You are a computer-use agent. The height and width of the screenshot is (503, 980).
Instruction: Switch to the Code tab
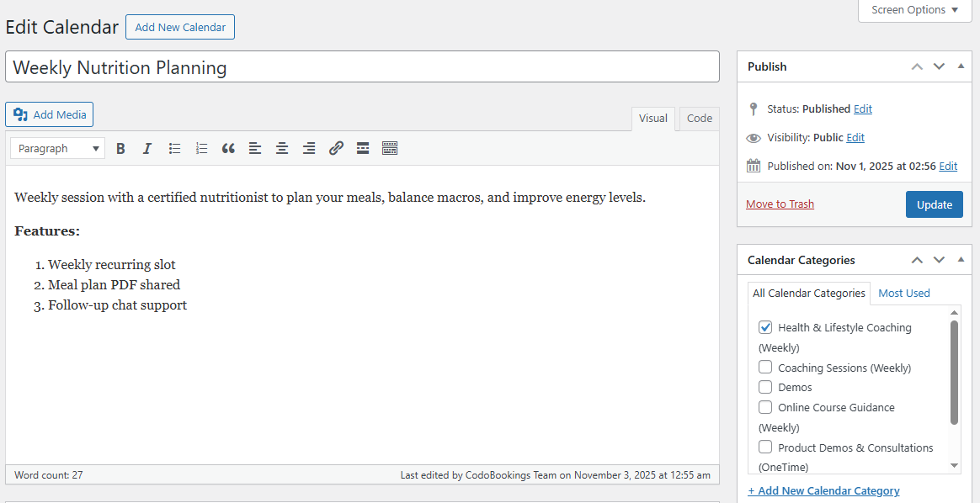pyautogui.click(x=699, y=119)
